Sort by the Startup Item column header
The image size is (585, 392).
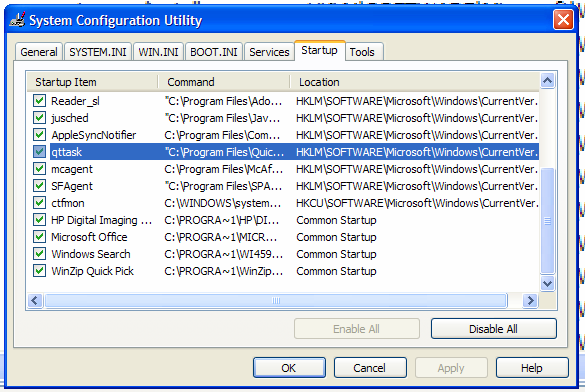pyautogui.click(x=93, y=82)
